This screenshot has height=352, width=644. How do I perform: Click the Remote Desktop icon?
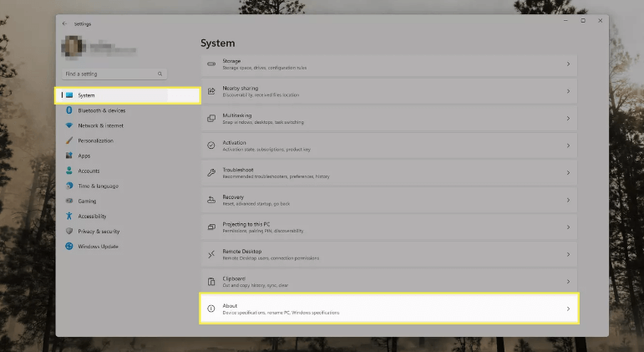click(x=211, y=253)
